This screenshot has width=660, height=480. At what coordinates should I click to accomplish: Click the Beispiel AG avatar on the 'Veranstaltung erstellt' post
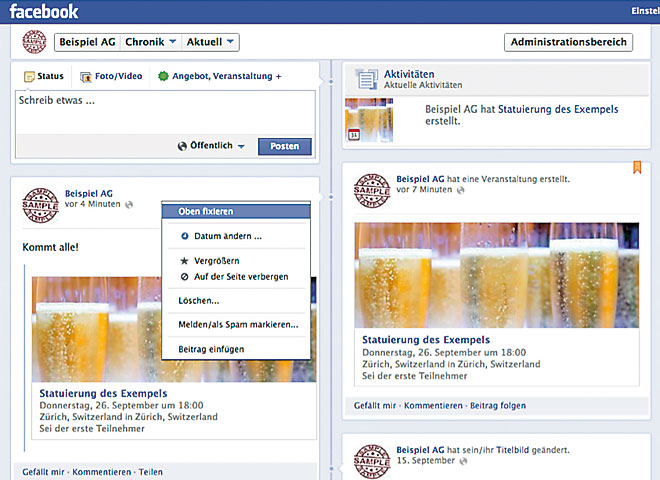click(372, 191)
